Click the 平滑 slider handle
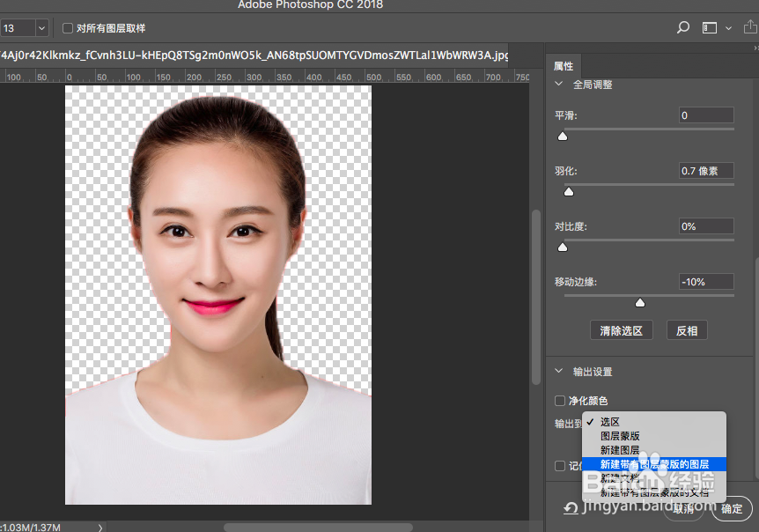This screenshot has width=759, height=532. pos(563,137)
